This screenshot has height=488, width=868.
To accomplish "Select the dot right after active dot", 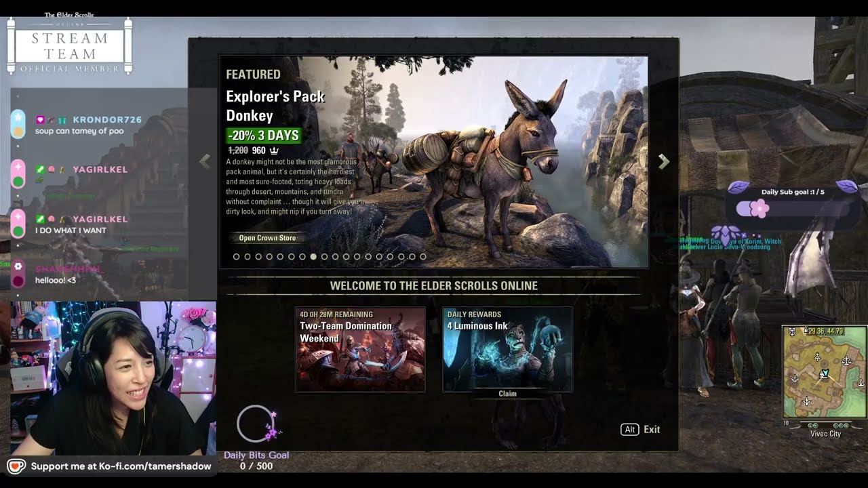I will click(324, 257).
